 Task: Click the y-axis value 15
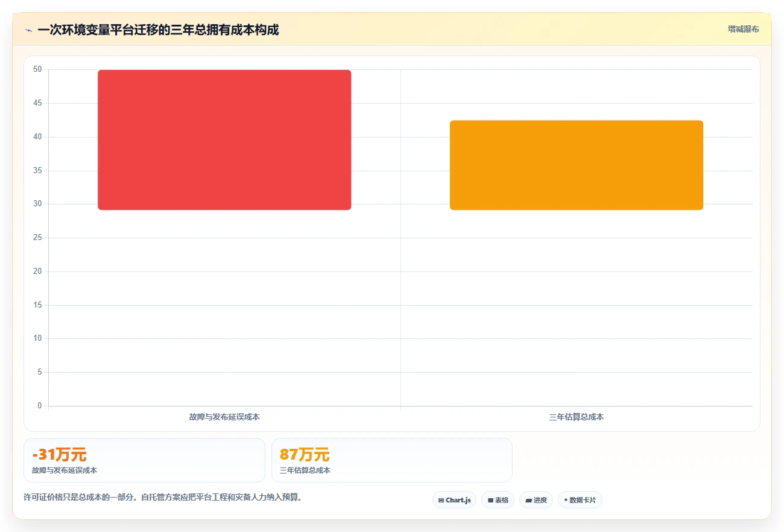37,305
